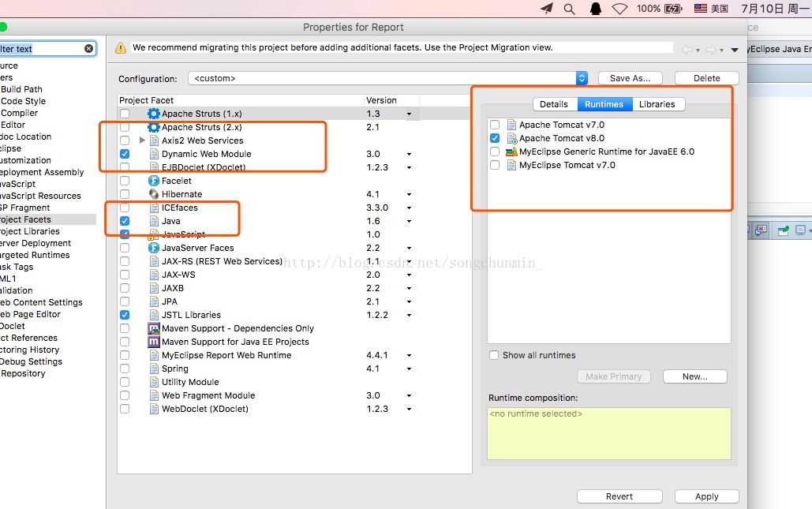
Task: Click the US flag input source icon
Action: click(x=701, y=8)
